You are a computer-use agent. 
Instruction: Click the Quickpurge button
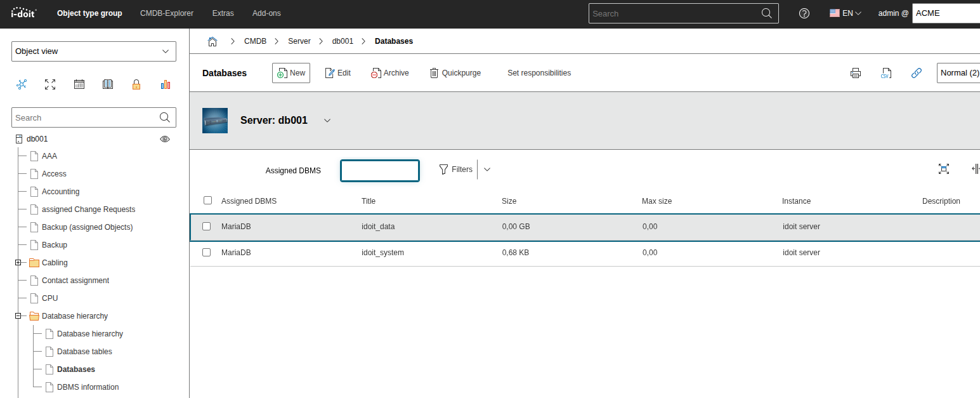point(455,73)
